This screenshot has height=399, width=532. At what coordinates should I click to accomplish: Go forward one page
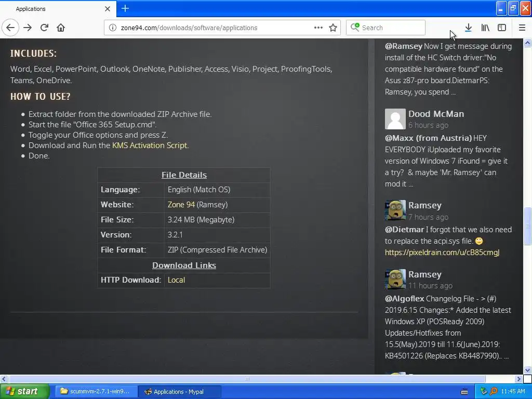pyautogui.click(x=28, y=28)
